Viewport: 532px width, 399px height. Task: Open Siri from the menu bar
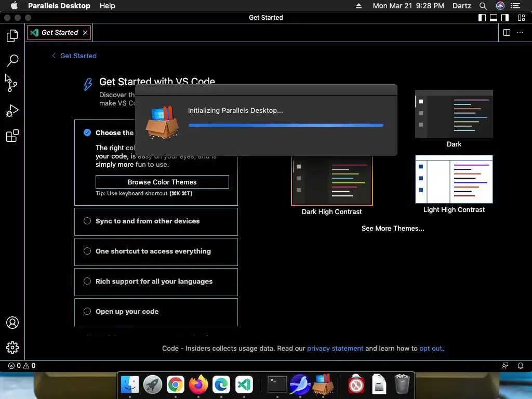point(500,6)
